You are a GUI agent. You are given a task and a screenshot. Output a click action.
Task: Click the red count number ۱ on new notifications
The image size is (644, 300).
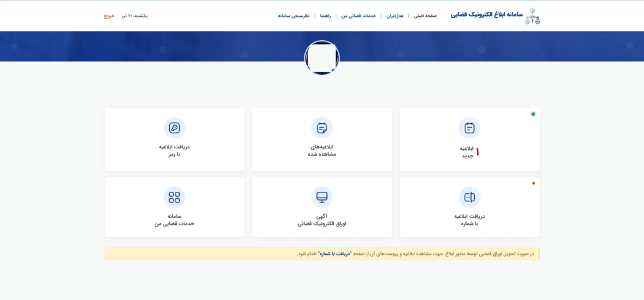[x=478, y=152]
